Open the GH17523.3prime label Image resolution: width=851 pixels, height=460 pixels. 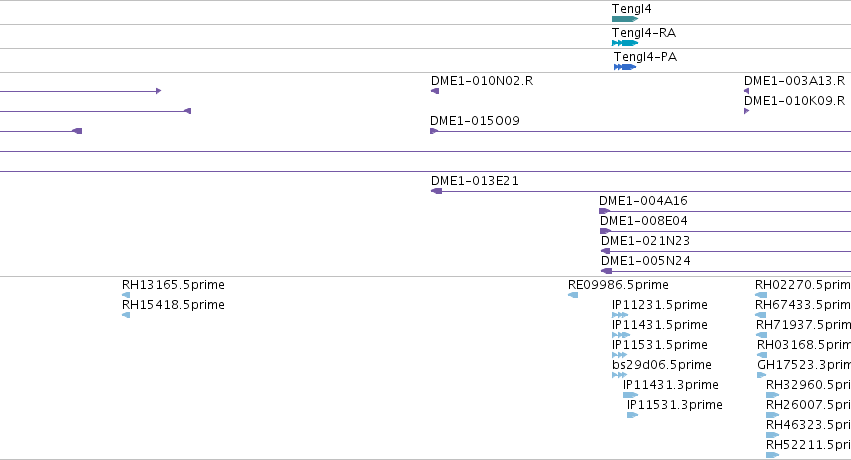[804, 365]
